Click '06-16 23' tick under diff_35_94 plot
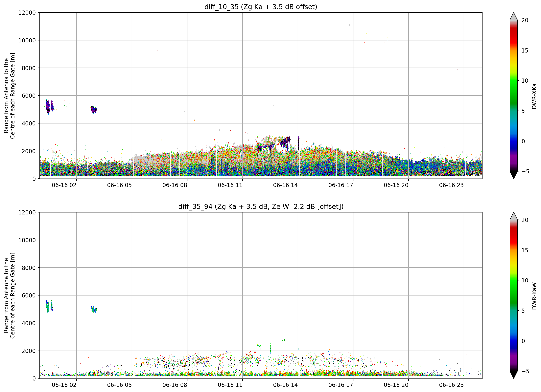 click(x=452, y=385)
